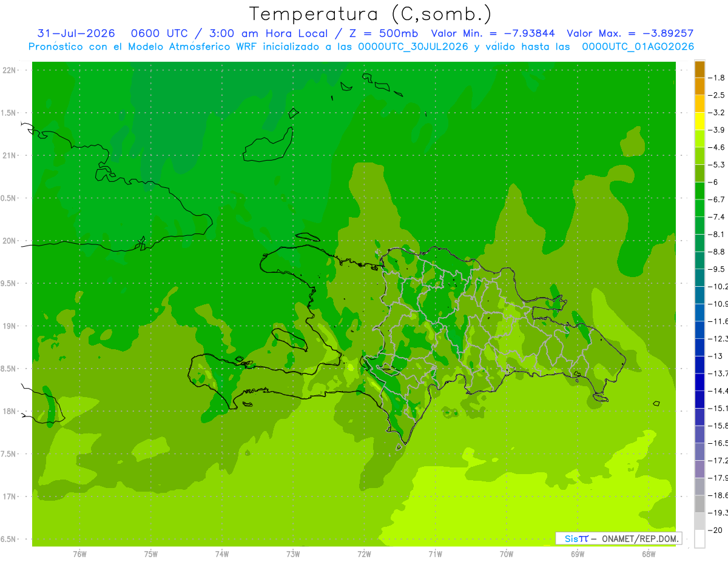Select the '0000UTC_01AGO2026' valid-until timestamp

pyautogui.click(x=638, y=47)
